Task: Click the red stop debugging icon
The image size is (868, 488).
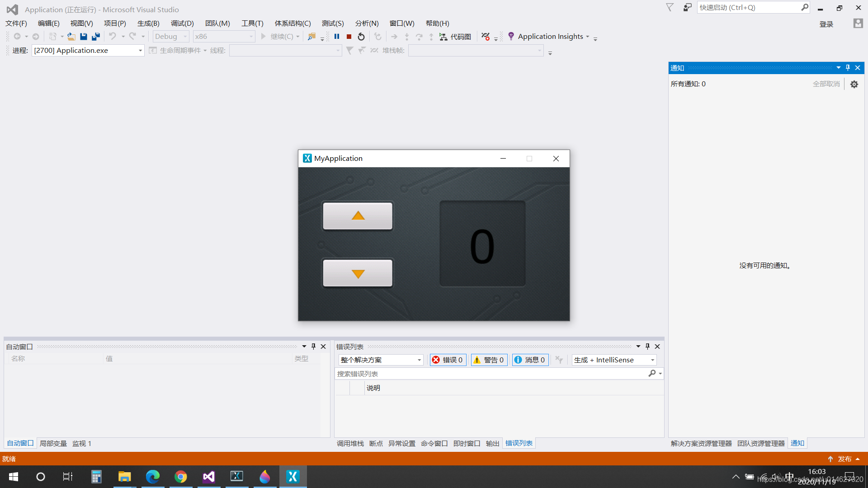Action: click(349, 37)
